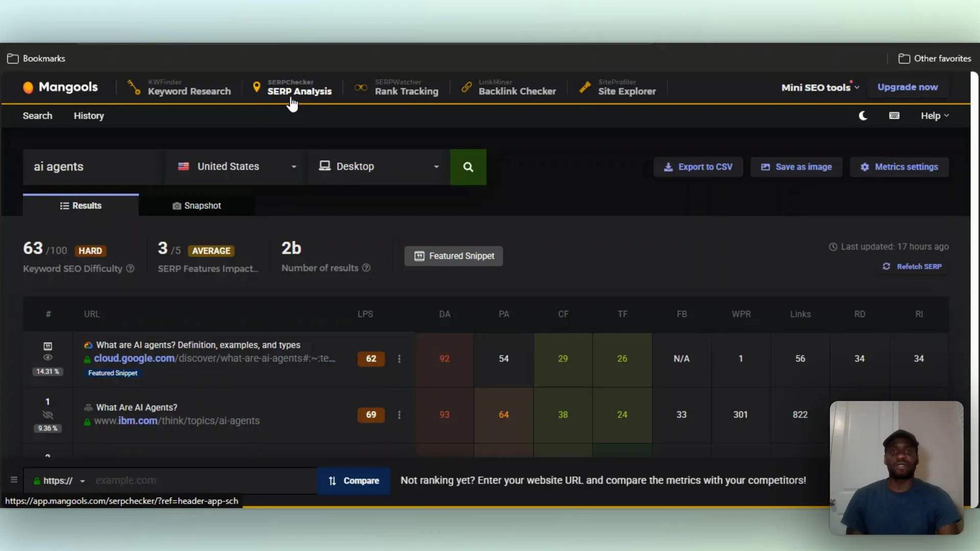Click the Links column header
This screenshot has height=551, width=980.
(x=800, y=314)
